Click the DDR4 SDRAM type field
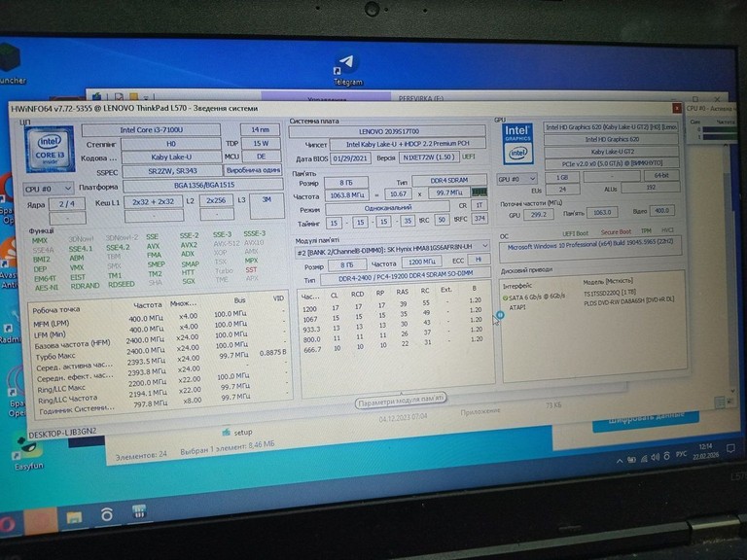 (449, 180)
